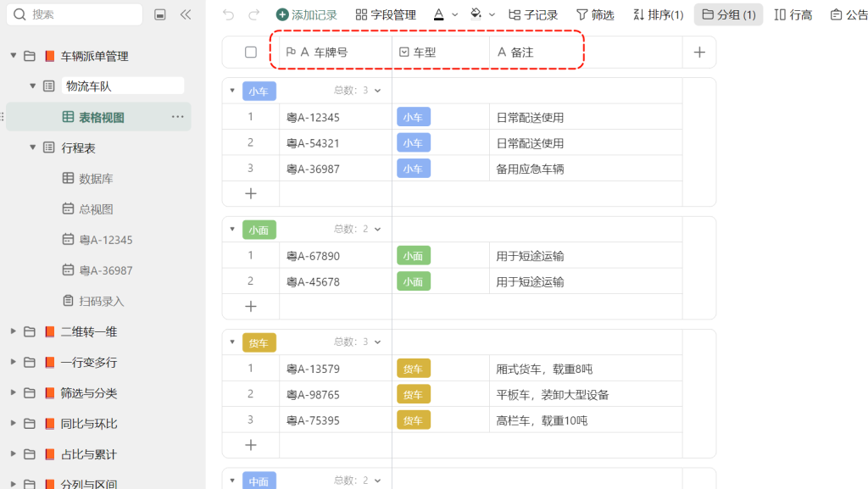The height and width of the screenshot is (489, 868).
Task: Click 行高 row height button
Action: click(x=793, y=14)
